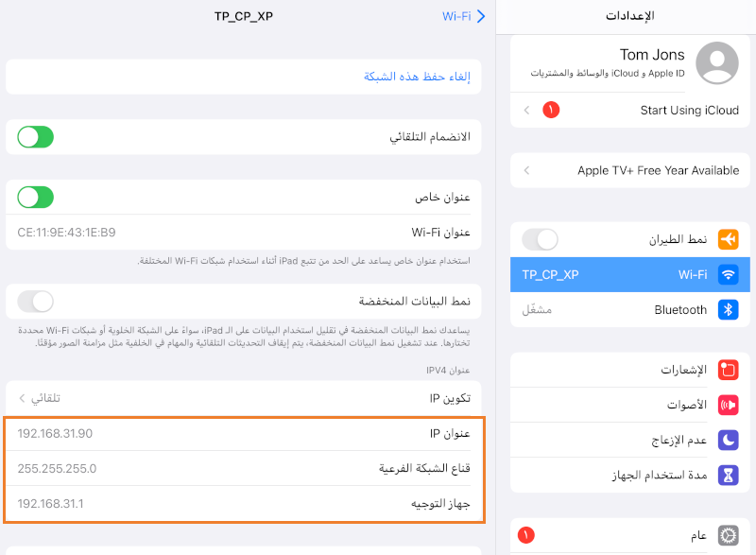Open notifications via the red الإشعارات icon
Viewport: 756px width, 555px height.
(728, 369)
